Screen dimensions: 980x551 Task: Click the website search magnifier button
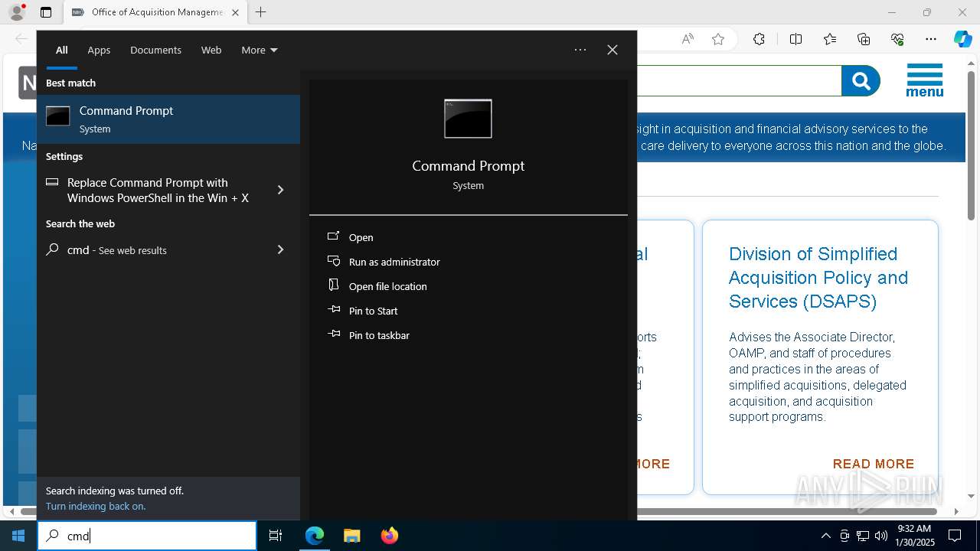[861, 81]
